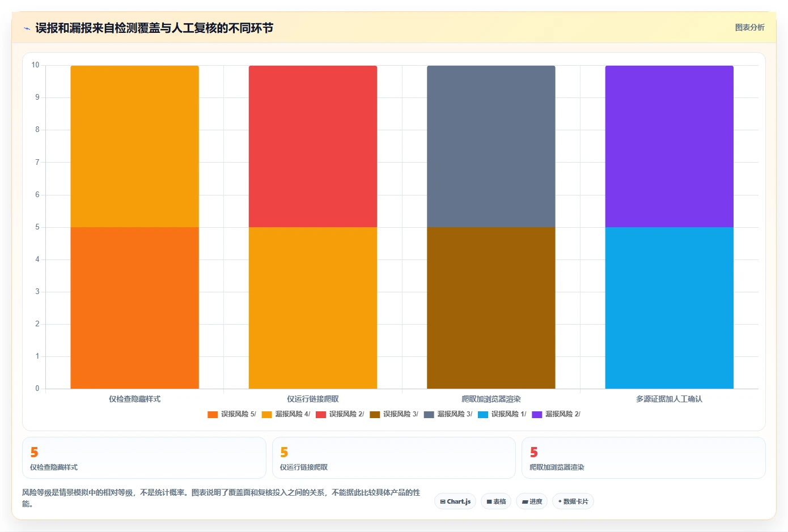This screenshot has width=788, height=532.
Task: Toggle the purple 漏报风险 2/ legend item
Action: coord(556,414)
